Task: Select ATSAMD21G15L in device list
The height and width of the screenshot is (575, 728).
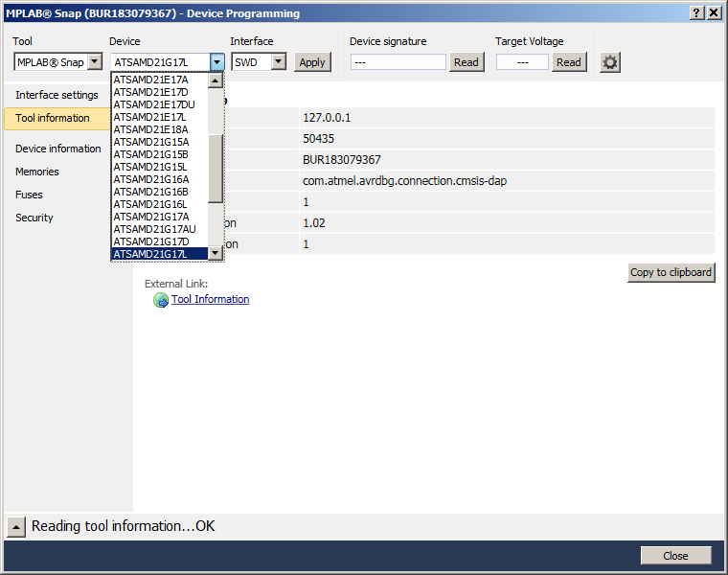Action: click(x=160, y=167)
